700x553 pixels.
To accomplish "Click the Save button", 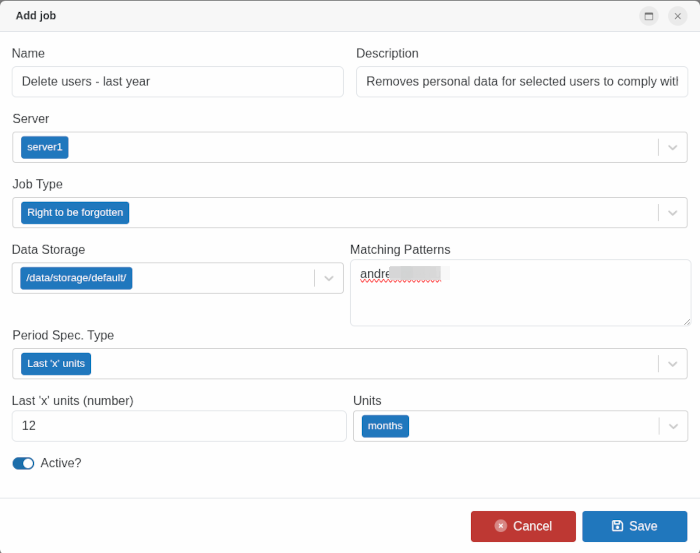I will (x=634, y=526).
